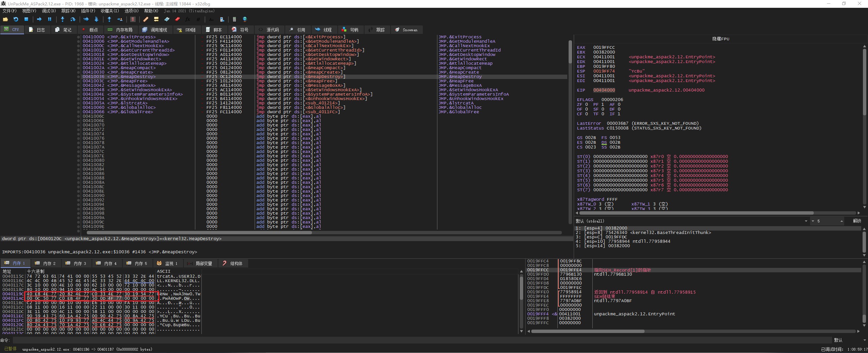The image size is (868, 353).
Task: Open the 调试(D) menu
Action: (48, 11)
